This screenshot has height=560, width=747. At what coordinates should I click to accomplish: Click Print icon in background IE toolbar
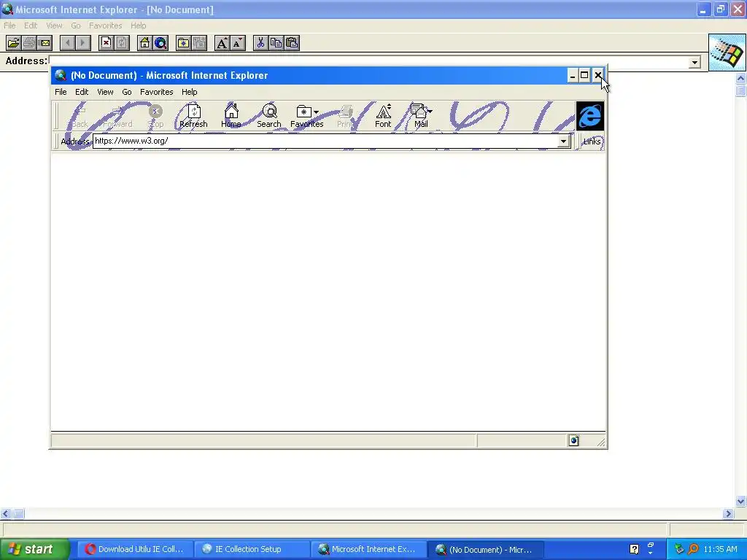(x=29, y=43)
